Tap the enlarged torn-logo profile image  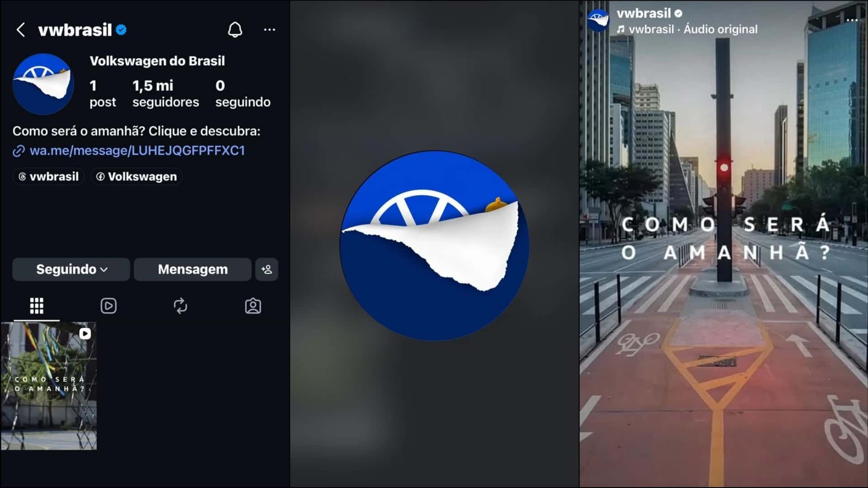click(x=434, y=245)
